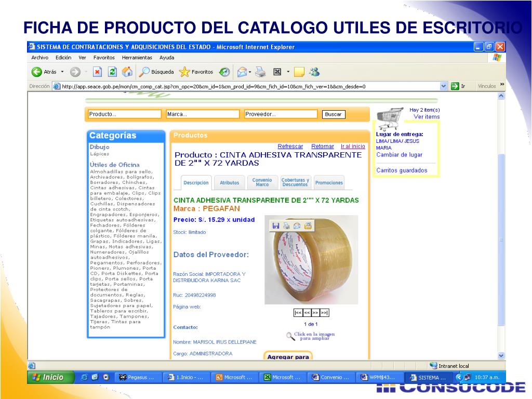
Task: Click the Inicio start button
Action: pos(50,377)
